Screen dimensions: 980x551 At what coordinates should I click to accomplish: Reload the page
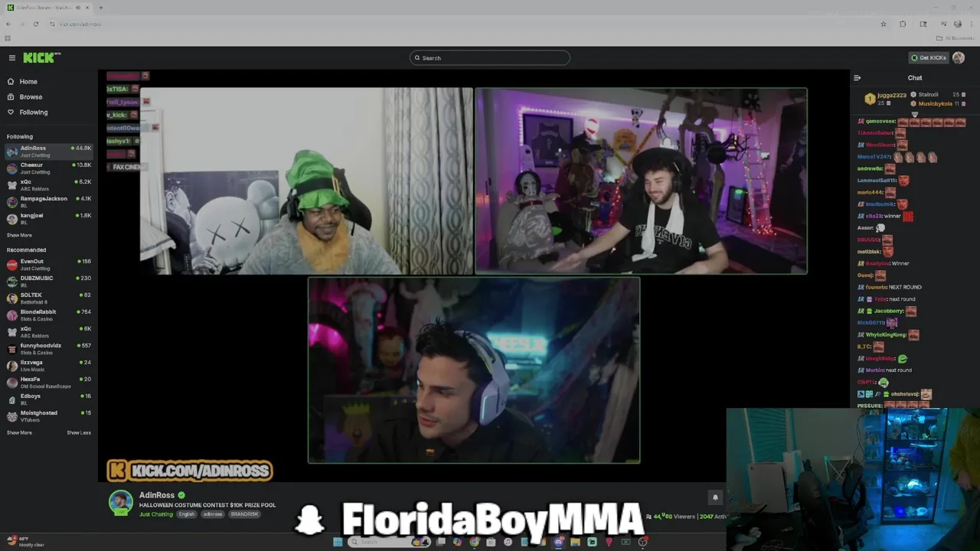click(x=35, y=24)
